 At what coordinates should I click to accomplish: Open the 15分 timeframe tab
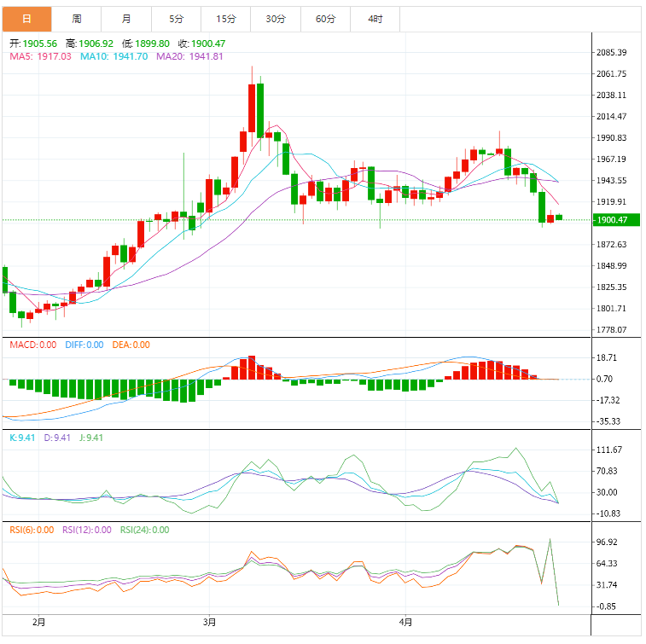pos(226,19)
